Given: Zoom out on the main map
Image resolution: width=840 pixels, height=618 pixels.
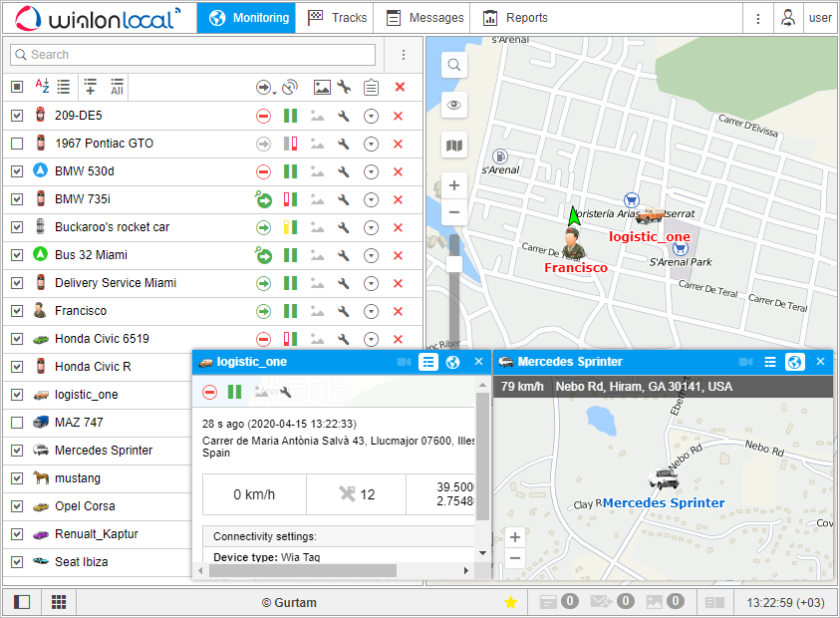Looking at the screenshot, I should tap(454, 212).
